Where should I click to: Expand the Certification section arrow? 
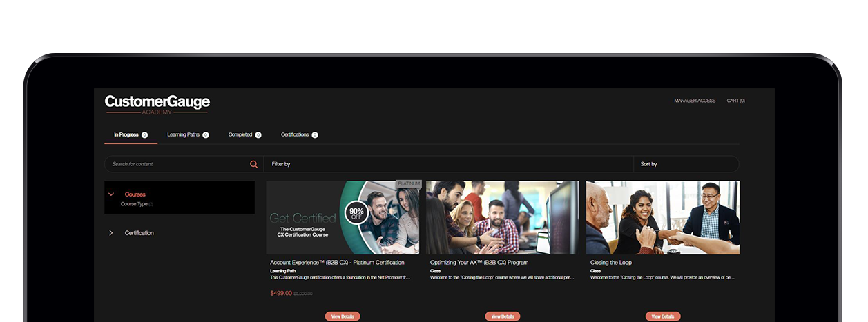[111, 233]
